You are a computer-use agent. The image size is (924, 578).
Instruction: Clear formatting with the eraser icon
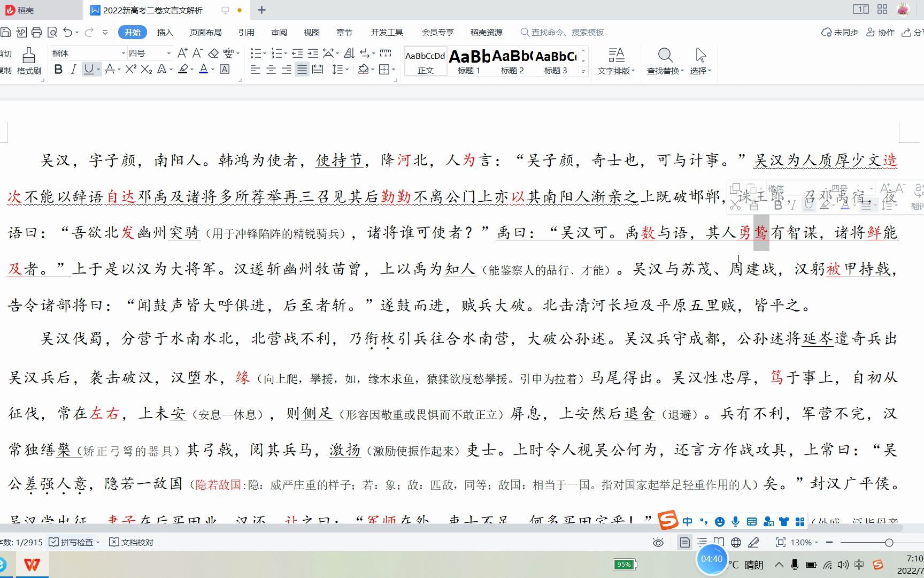[x=213, y=53]
